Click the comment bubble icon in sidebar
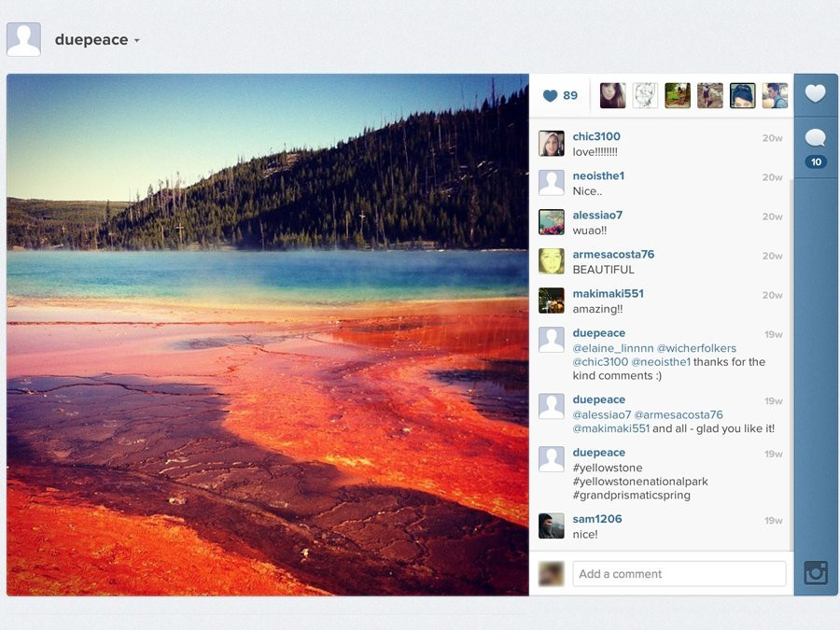Viewport: 840px width, 630px height. pos(816,138)
